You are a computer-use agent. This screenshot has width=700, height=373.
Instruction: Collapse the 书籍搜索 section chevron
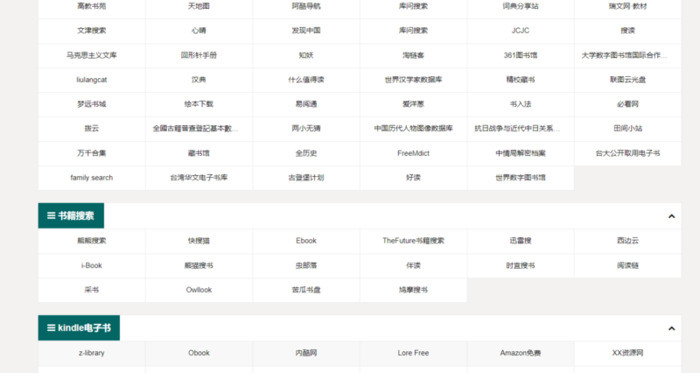coord(671,216)
